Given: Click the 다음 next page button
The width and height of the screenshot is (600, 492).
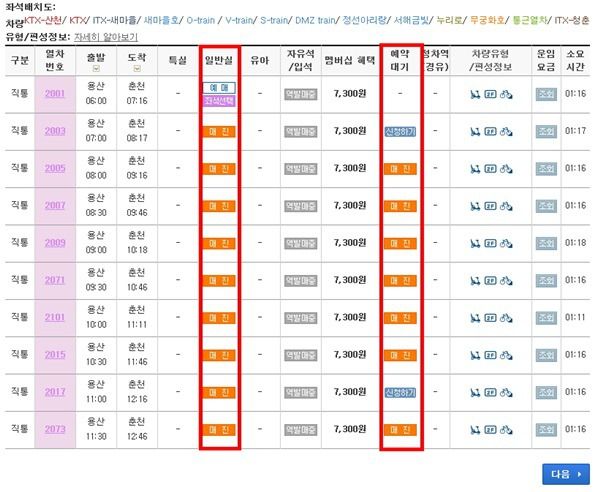Looking at the screenshot, I should pyautogui.click(x=566, y=474).
